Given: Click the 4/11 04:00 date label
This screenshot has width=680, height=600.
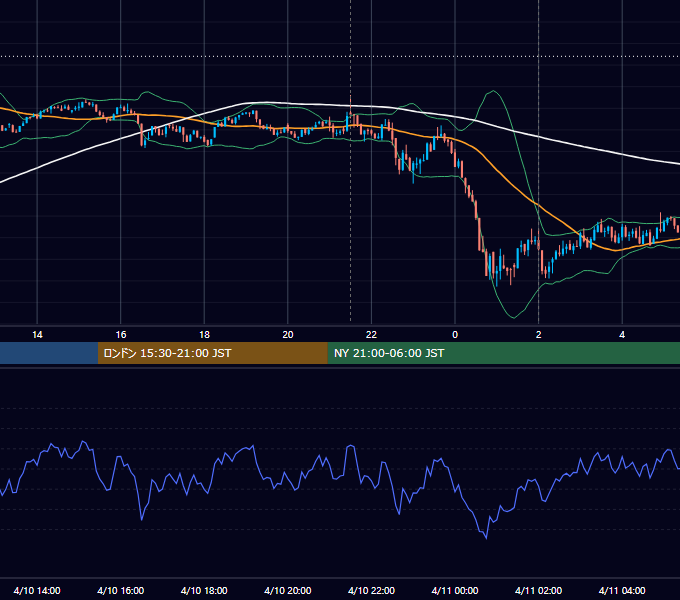Looking at the screenshot, I should coord(622,590).
